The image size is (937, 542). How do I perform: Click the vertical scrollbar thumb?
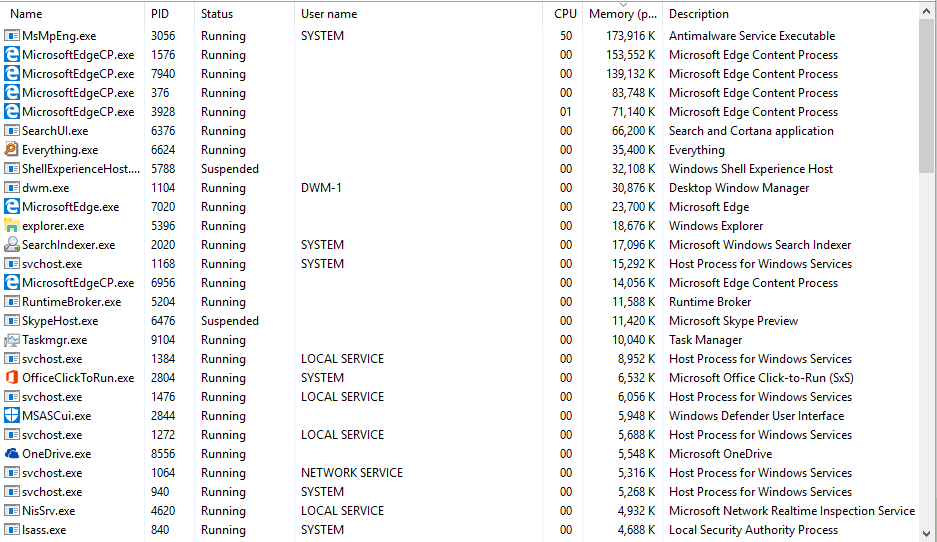[x=927, y=97]
